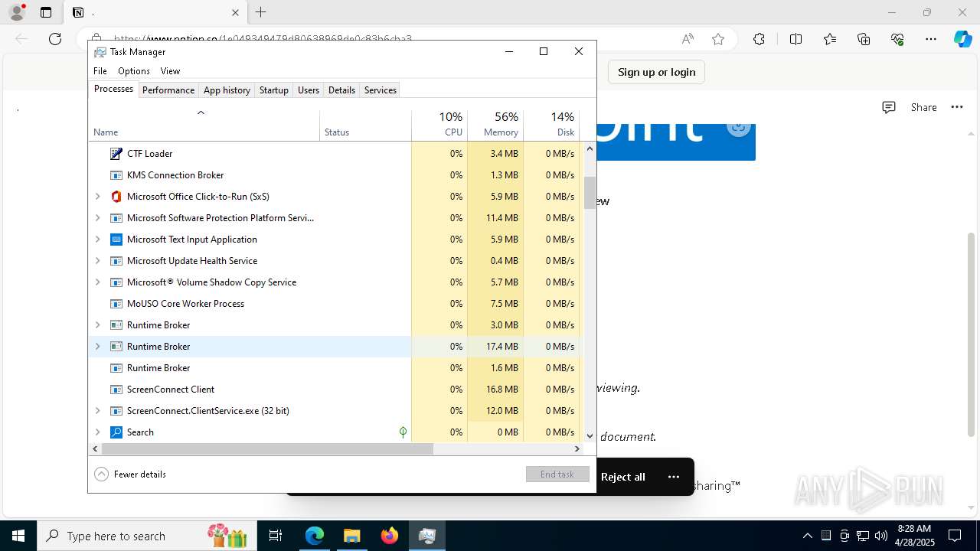
Task: Select the Runtime Broker 1.6 MB row
Action: tap(334, 368)
